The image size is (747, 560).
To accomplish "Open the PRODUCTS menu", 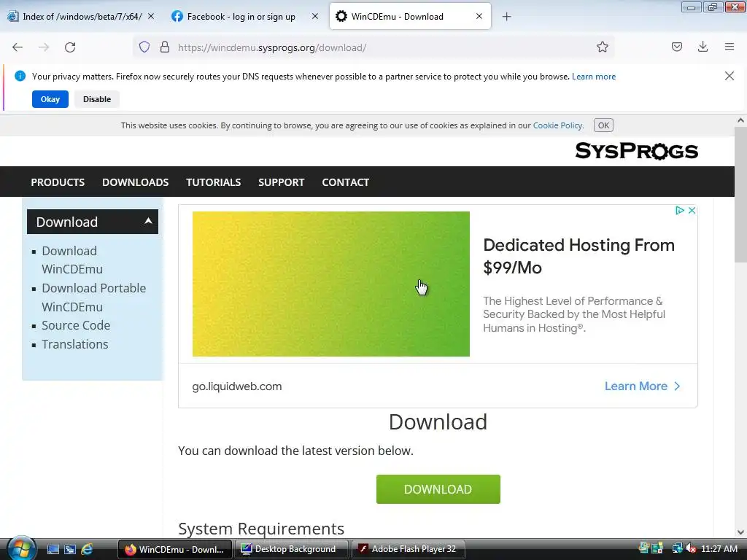I will click(58, 182).
